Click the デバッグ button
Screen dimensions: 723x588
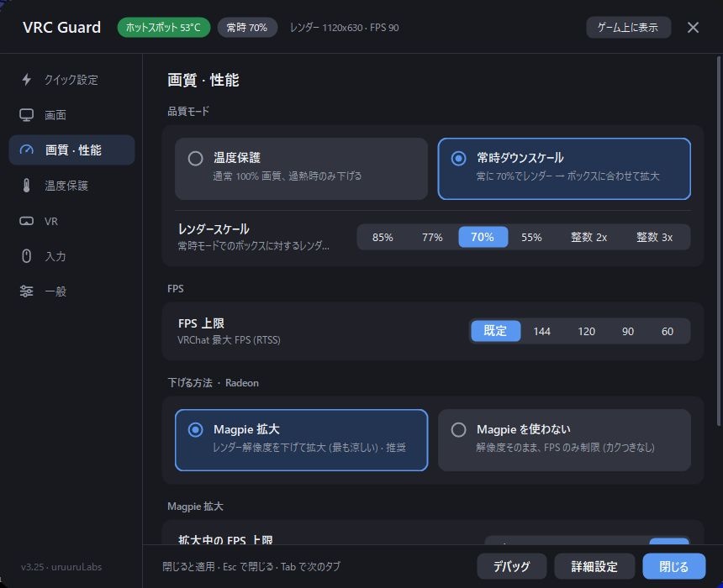(512, 566)
